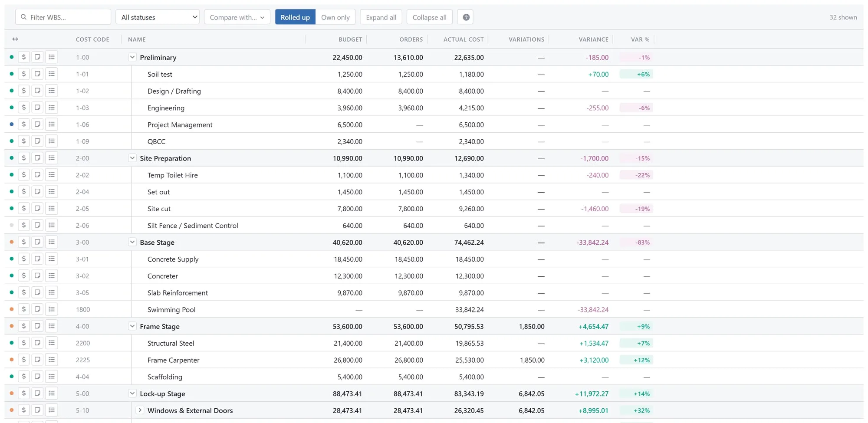Open the note icon on the Scaffolding row
Screen dimensions: 868x423
point(37,377)
